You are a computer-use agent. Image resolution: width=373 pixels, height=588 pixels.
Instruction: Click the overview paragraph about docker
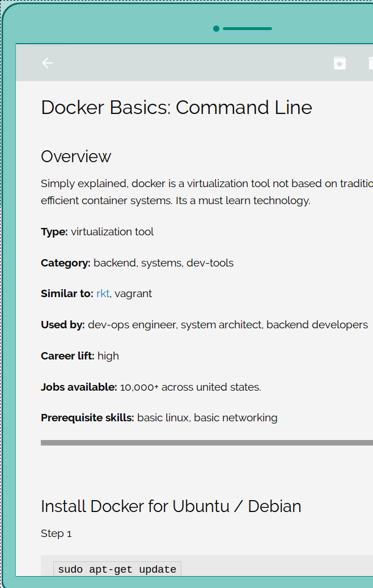tap(207, 192)
